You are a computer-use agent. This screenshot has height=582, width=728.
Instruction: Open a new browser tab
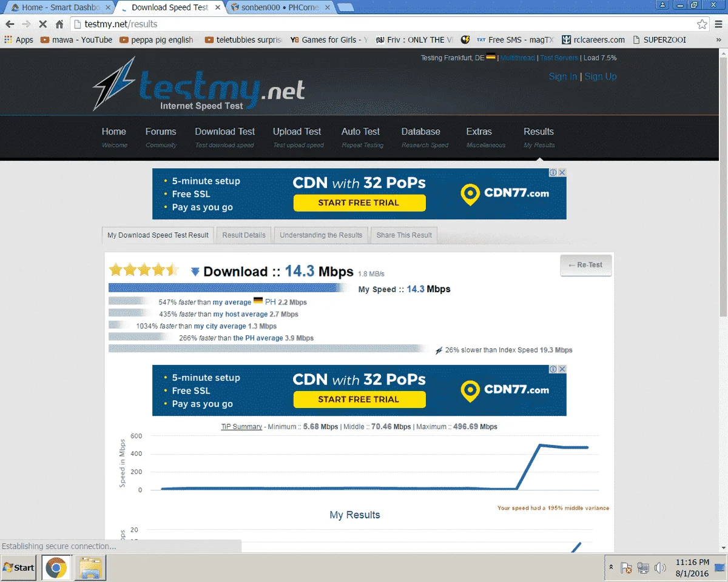pyautogui.click(x=346, y=7)
